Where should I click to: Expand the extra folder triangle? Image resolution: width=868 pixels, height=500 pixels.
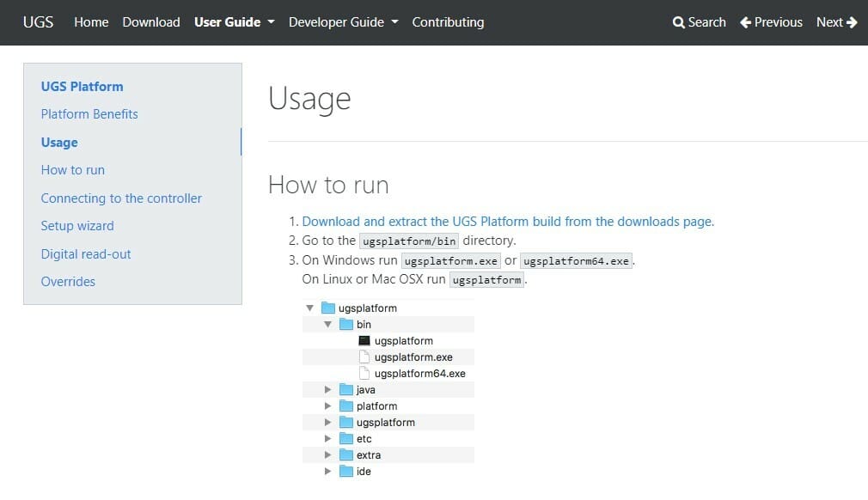coord(327,454)
